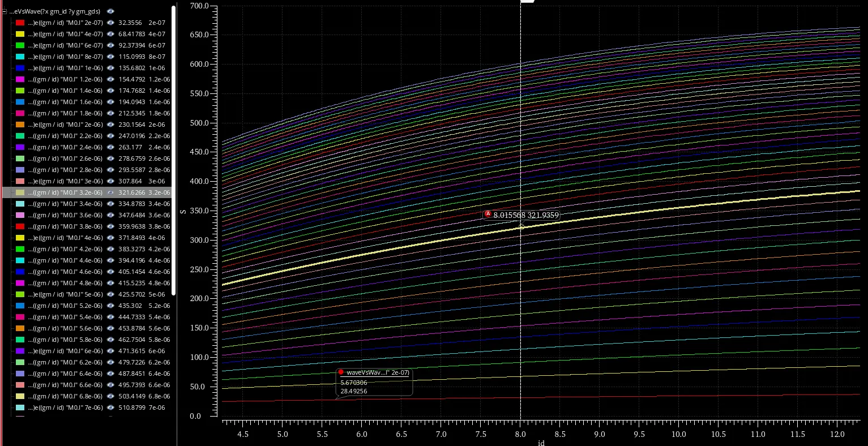The width and height of the screenshot is (868, 446).
Task: Hide the 2e-07 trace using its eye icon
Action: pos(110,23)
